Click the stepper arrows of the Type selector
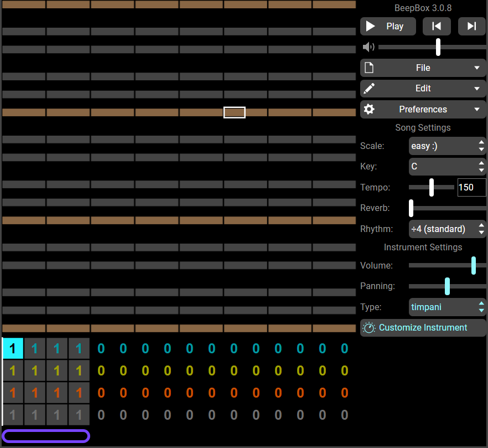This screenshot has height=448, width=488. tap(481, 307)
